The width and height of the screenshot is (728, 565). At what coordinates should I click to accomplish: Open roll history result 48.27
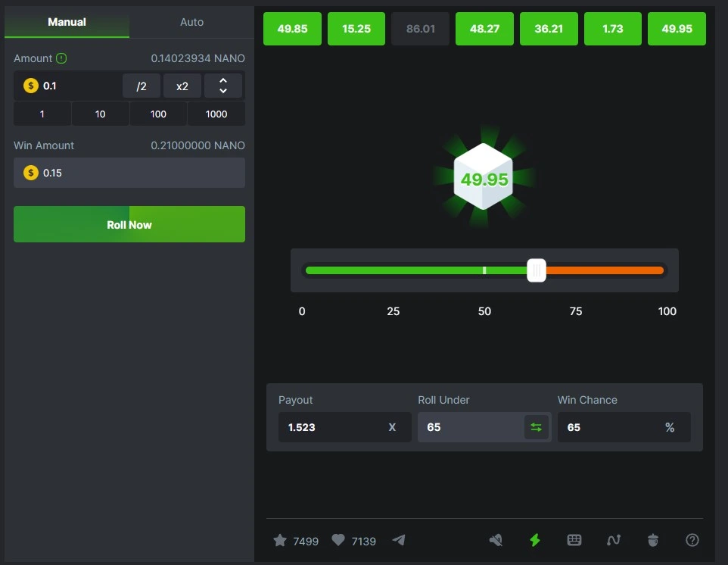pyautogui.click(x=485, y=29)
